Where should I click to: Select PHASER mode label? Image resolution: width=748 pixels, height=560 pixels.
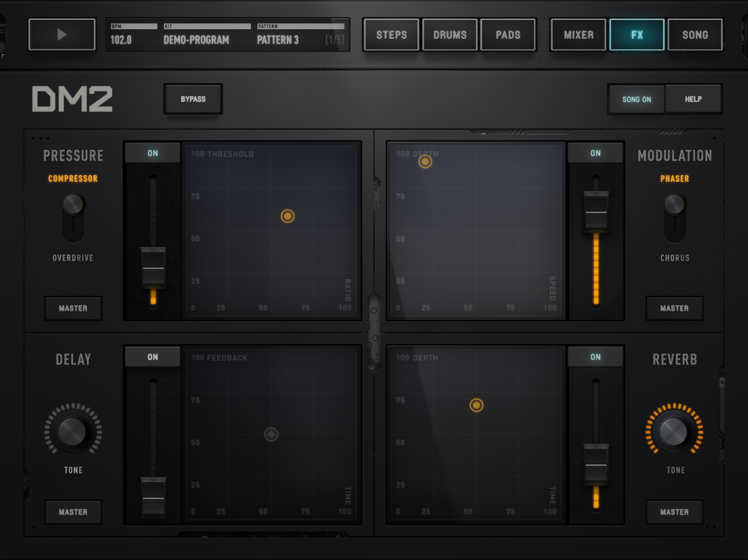tap(674, 179)
